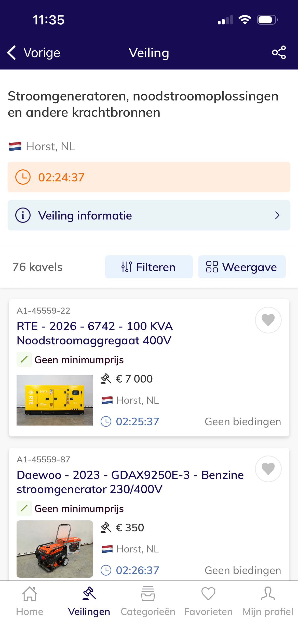Favorite the RTE 100 KVA lot heart
Screen dimensions: 298x644
(268, 320)
